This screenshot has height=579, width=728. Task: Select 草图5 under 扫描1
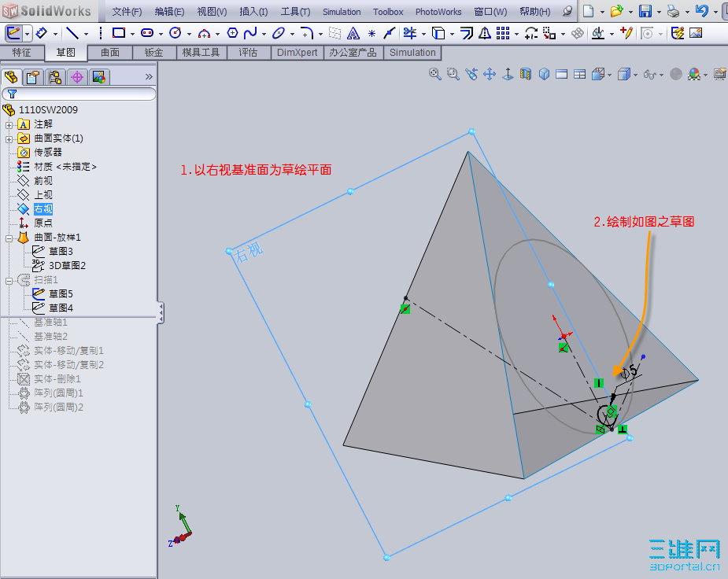tap(61, 293)
